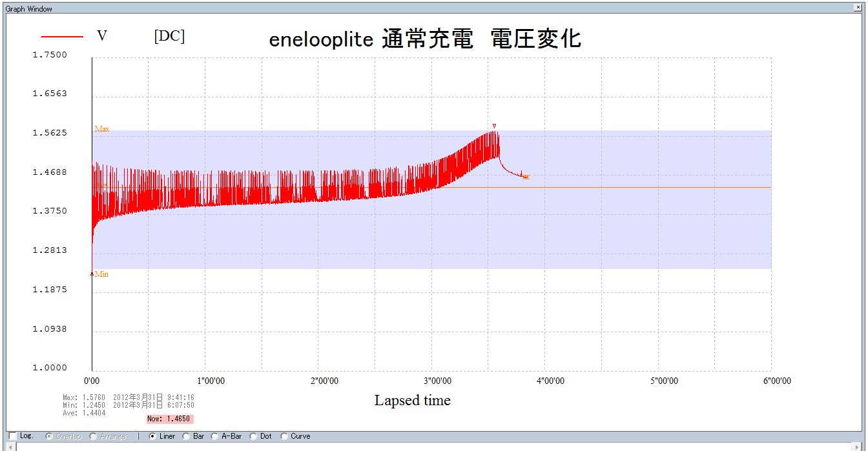868x451 pixels.
Task: Click the orange Min label on graph
Action: tap(101, 274)
